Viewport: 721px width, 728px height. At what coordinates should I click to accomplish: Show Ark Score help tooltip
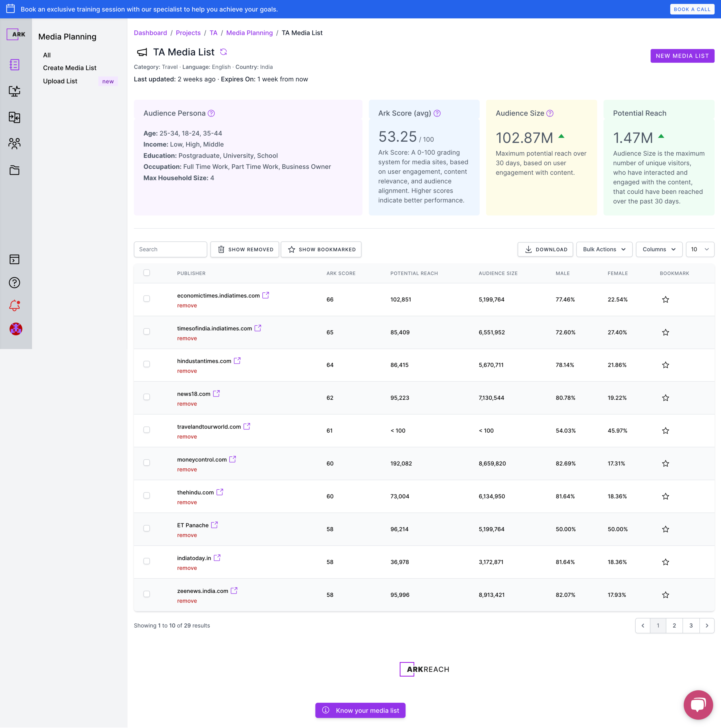tap(437, 113)
